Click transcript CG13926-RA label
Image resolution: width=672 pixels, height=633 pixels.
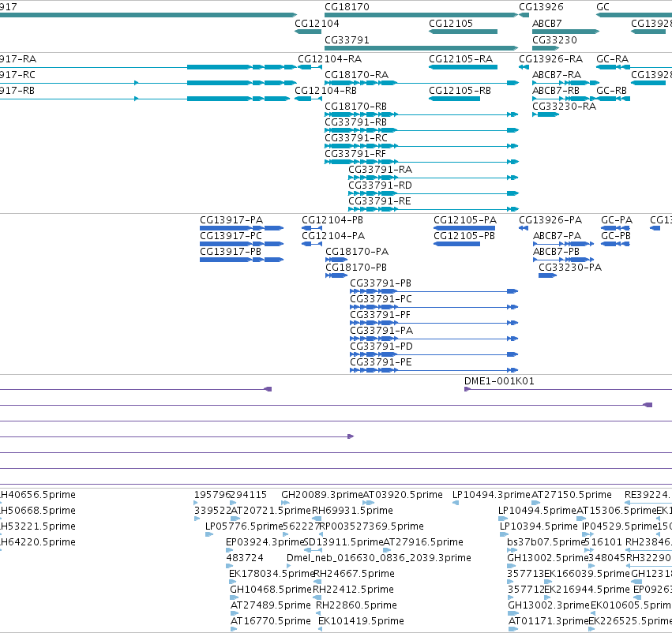click(x=550, y=58)
